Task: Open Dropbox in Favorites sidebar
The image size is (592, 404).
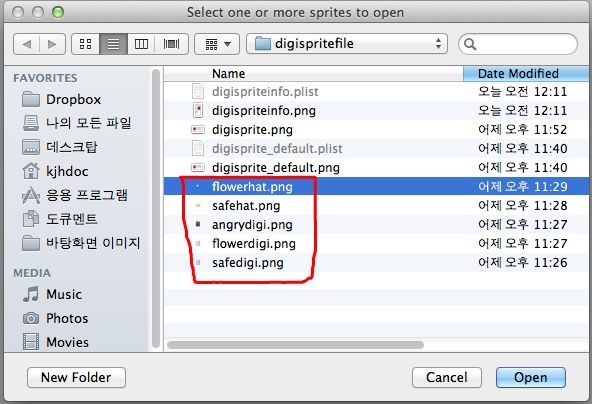Action: click(x=73, y=100)
